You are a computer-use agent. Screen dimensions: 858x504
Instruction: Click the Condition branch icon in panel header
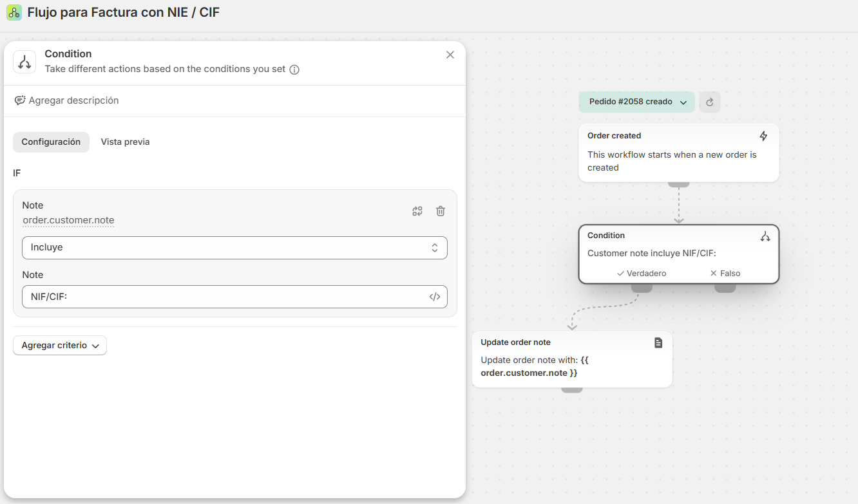(24, 62)
